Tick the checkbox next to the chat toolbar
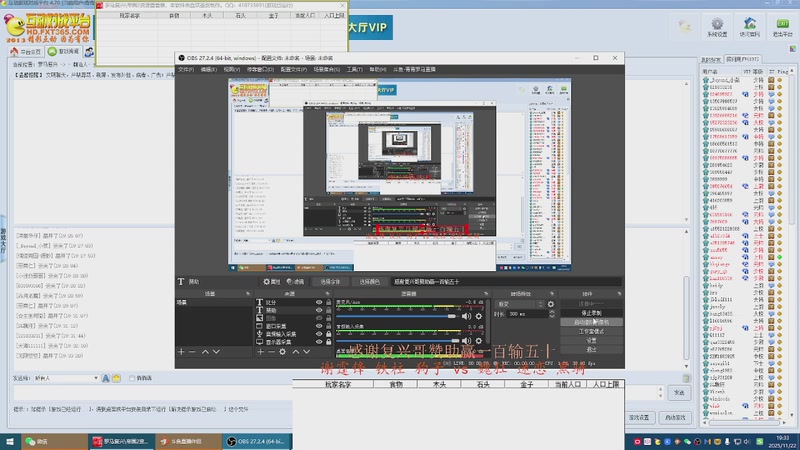This screenshot has width=800, height=450. 132,378
